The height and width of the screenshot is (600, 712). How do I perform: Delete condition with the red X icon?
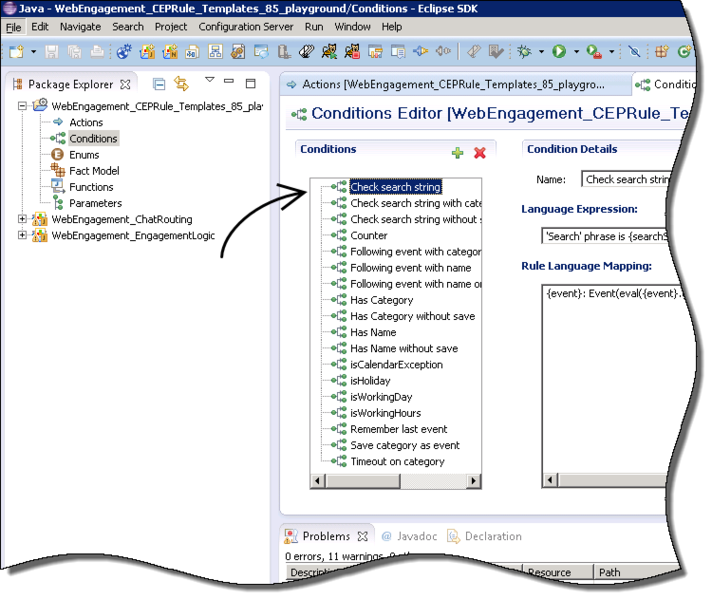point(480,153)
